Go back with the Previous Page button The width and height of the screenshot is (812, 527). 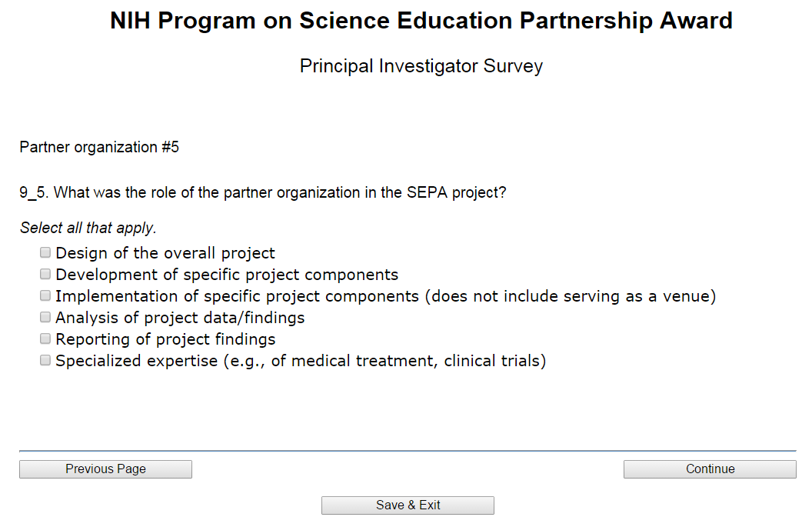[x=105, y=469]
